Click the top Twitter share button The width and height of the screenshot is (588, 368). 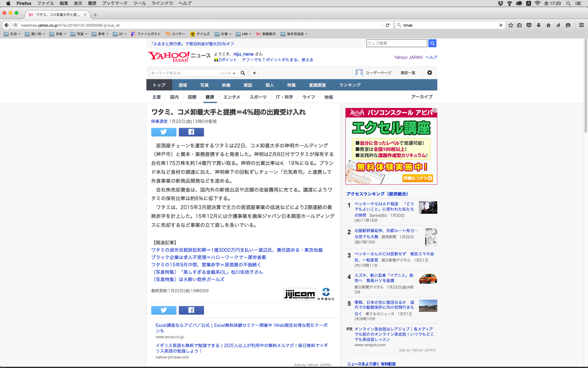pyautogui.click(x=164, y=132)
